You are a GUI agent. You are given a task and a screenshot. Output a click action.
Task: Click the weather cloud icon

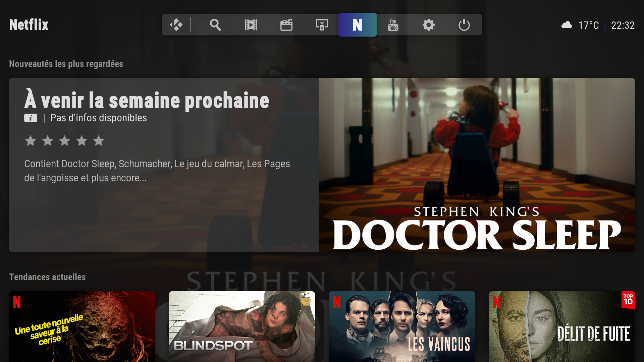[567, 25]
